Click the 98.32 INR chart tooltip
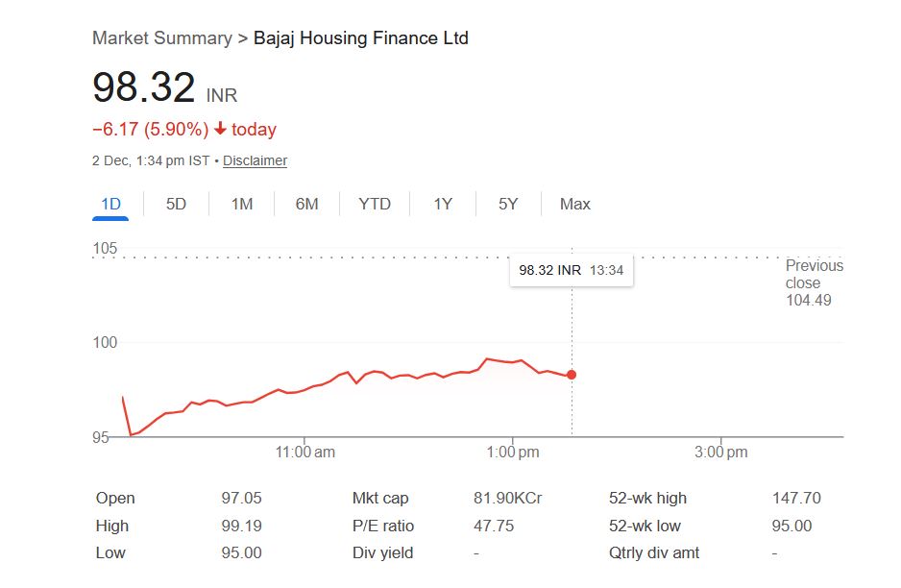Image resolution: width=901 pixels, height=588 pixels. pyautogui.click(x=571, y=270)
